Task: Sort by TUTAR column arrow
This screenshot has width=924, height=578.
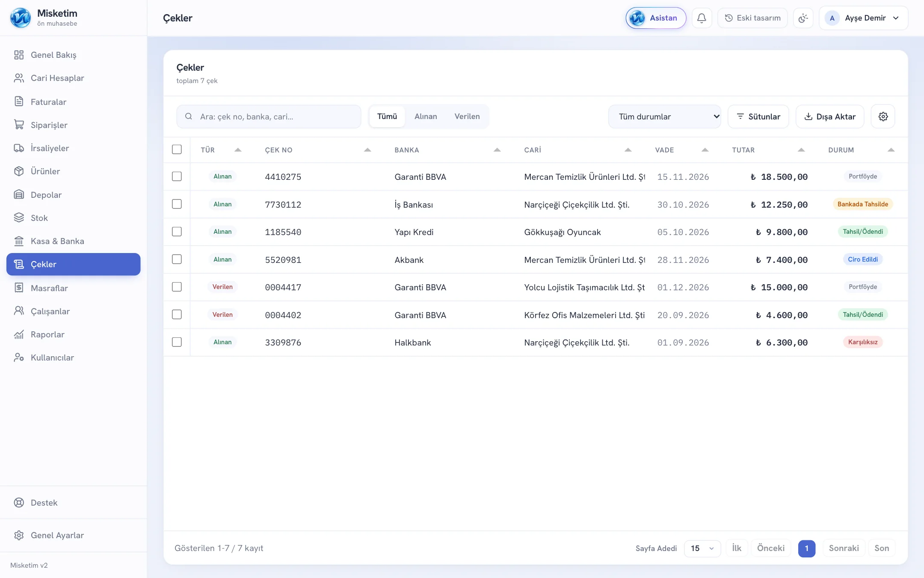Action: pos(801,150)
